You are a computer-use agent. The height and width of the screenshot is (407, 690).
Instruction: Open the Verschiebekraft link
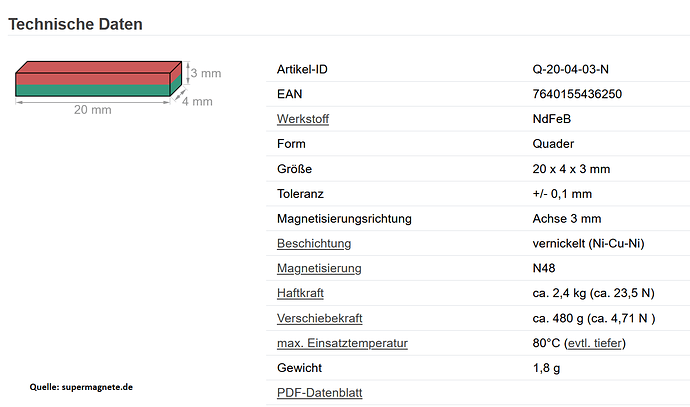tap(319, 318)
